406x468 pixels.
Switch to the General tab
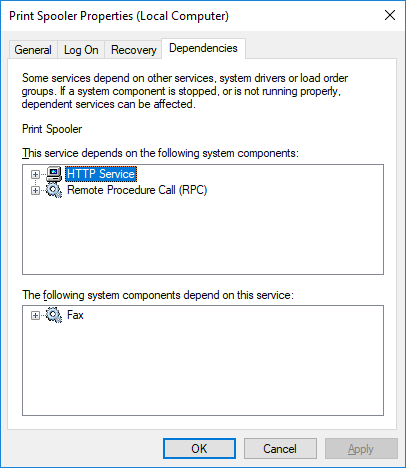(33, 50)
